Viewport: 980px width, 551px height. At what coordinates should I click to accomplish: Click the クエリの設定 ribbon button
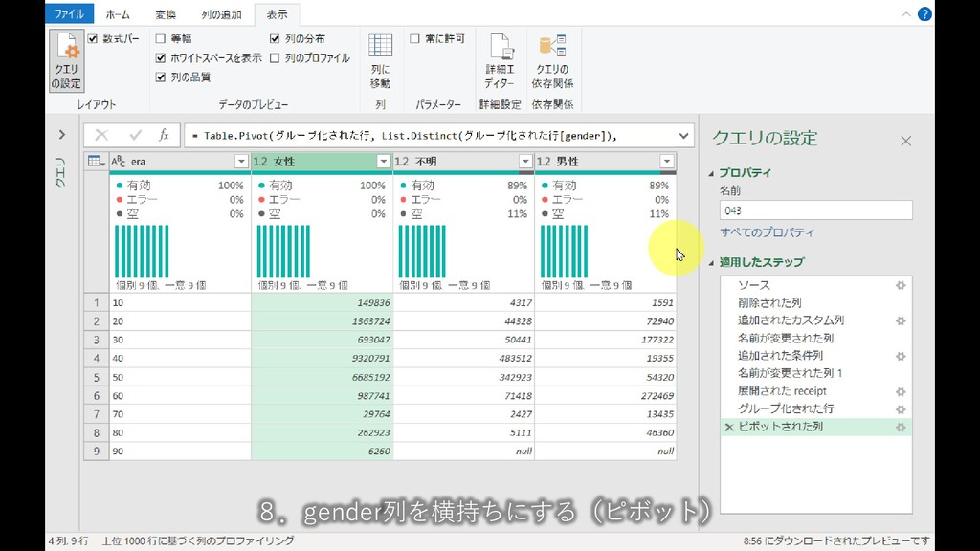66,60
